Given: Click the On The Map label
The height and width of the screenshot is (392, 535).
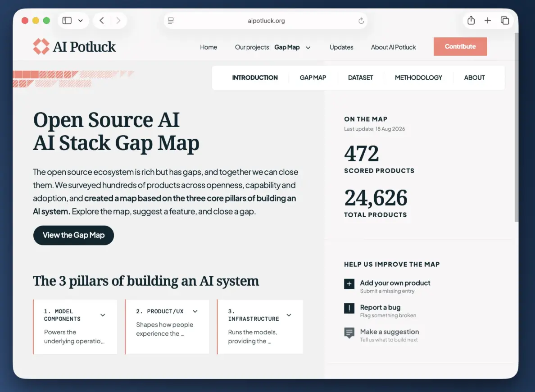Looking at the screenshot, I should click(365, 119).
